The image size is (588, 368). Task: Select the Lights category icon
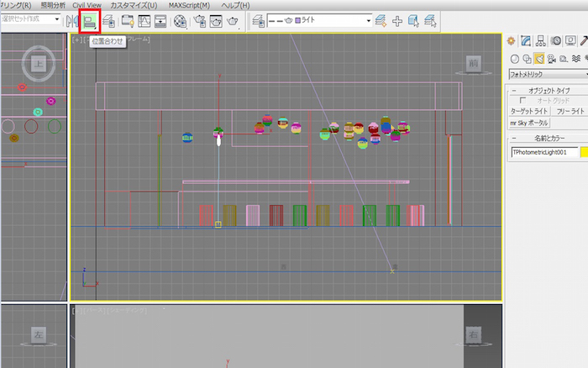[x=538, y=59]
